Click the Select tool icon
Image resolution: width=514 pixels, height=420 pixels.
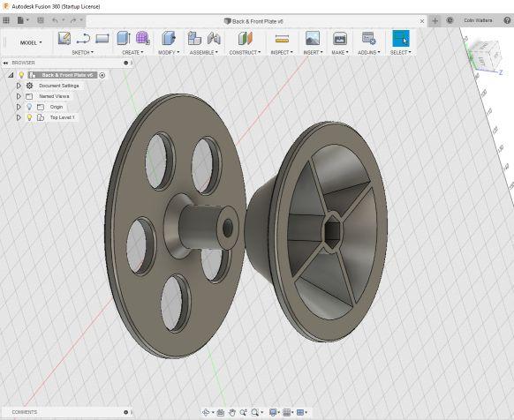(x=401, y=38)
